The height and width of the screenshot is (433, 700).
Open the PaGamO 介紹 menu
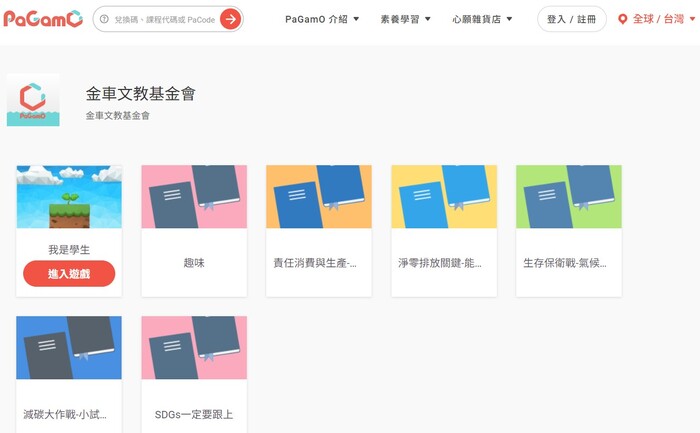[316, 19]
